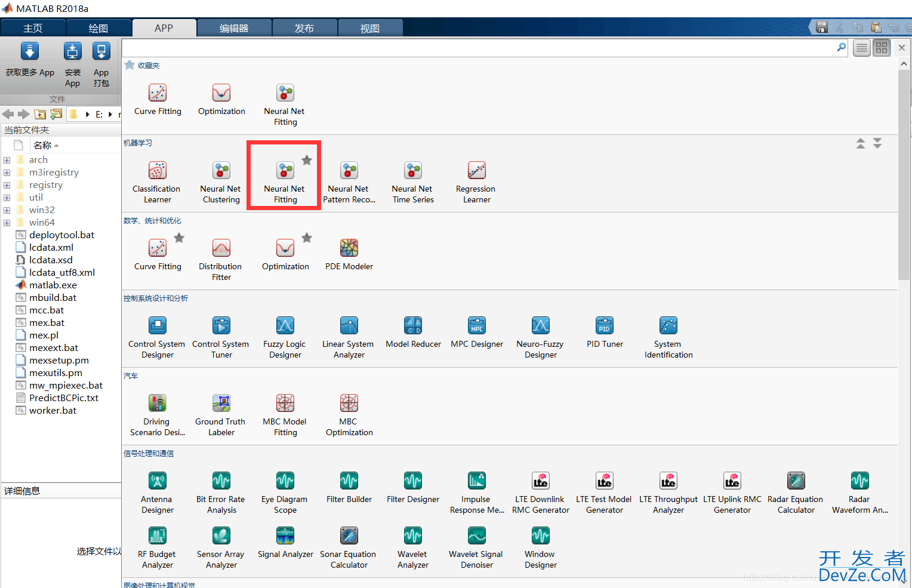The height and width of the screenshot is (588, 912).
Task: Open MPC Designer app
Action: (x=476, y=332)
